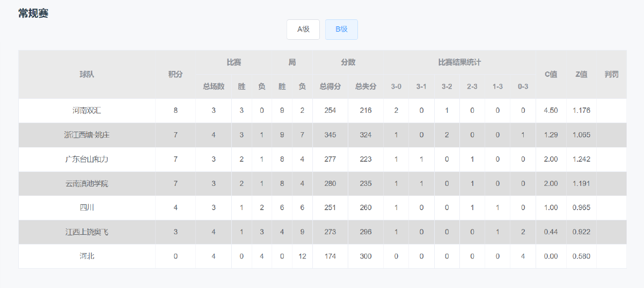
Task: Click the 总失分 column header
Action: pos(365,86)
